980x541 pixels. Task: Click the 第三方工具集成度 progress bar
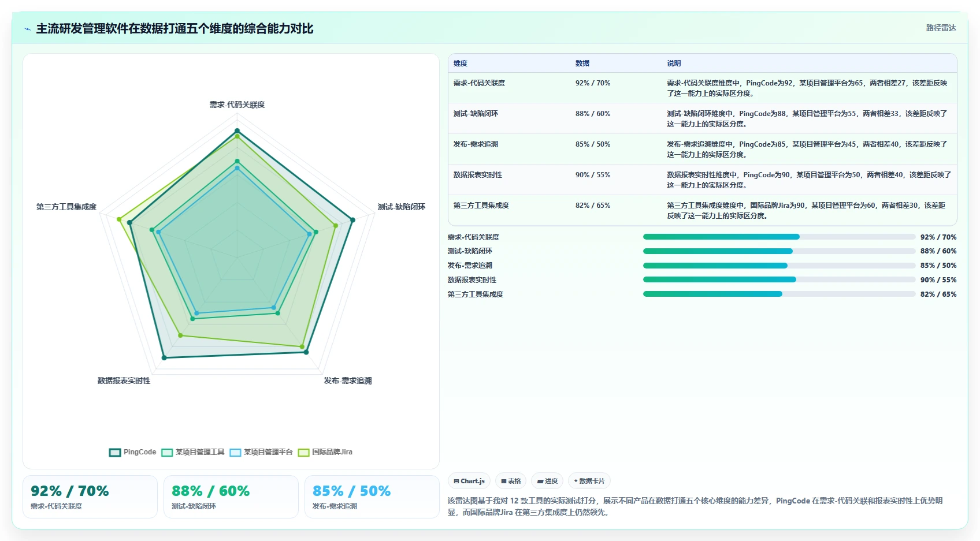[x=779, y=294]
